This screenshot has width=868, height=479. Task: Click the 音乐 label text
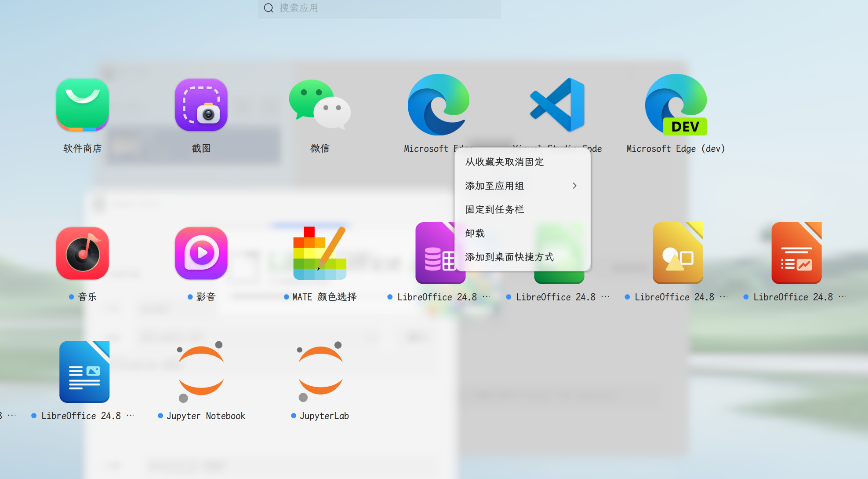[87, 297]
